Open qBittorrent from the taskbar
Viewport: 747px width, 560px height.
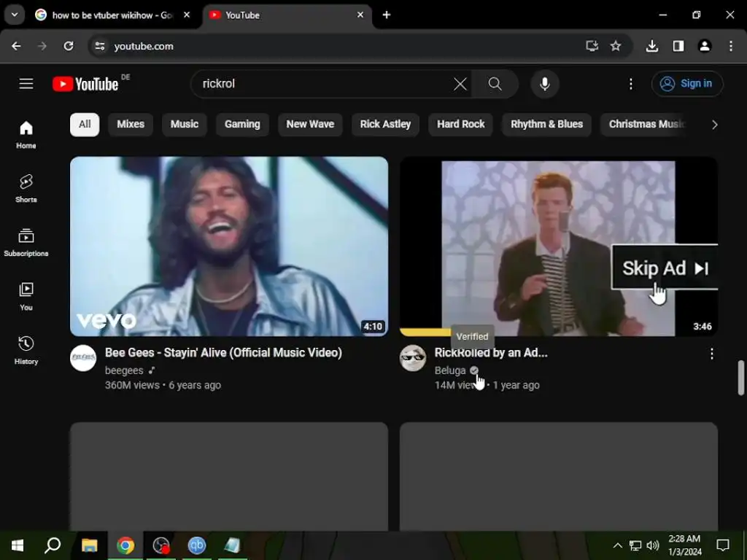196,545
